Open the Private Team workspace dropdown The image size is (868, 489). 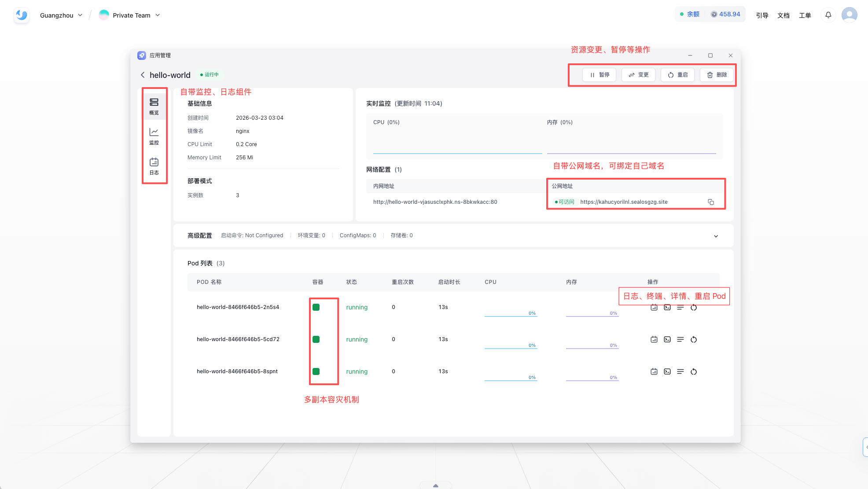point(129,15)
